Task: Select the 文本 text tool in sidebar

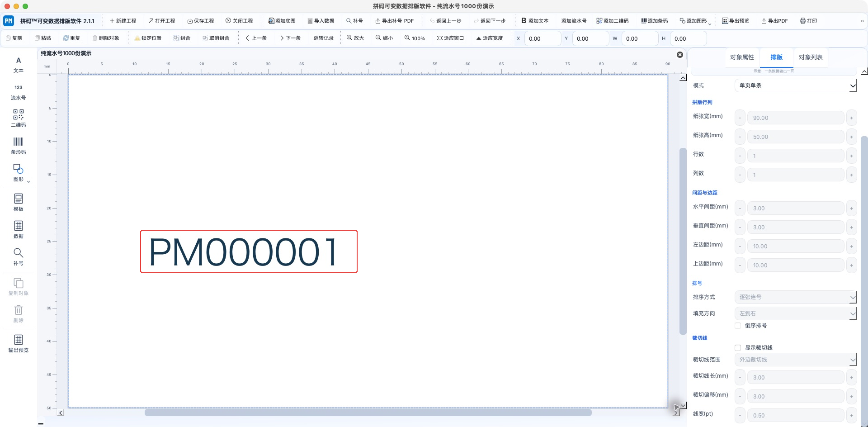Action: coord(19,65)
